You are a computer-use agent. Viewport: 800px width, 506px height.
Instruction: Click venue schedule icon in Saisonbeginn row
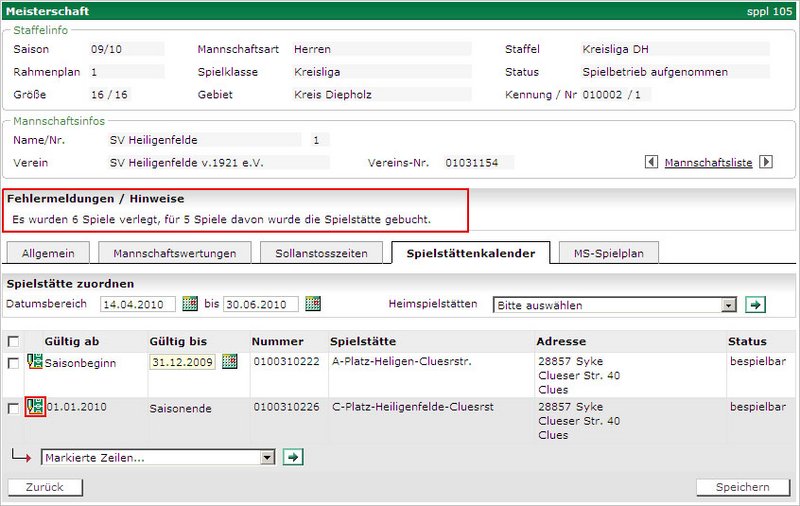click(x=35, y=362)
